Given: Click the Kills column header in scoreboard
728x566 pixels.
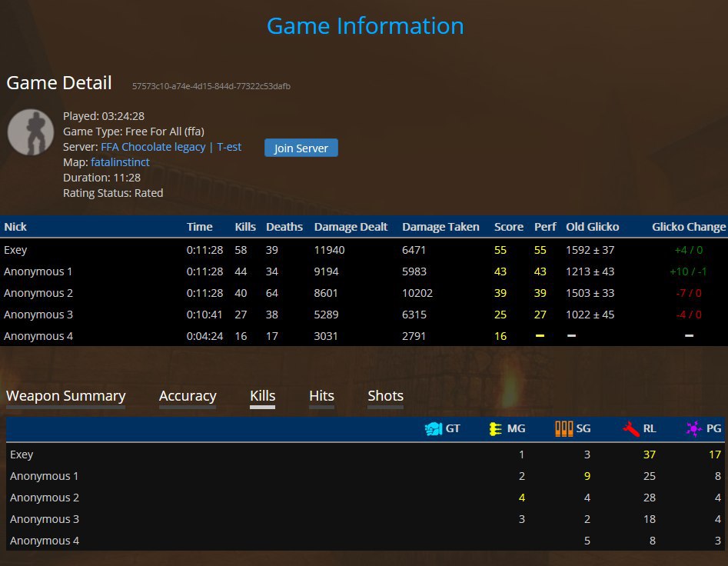Looking at the screenshot, I should tap(245, 227).
